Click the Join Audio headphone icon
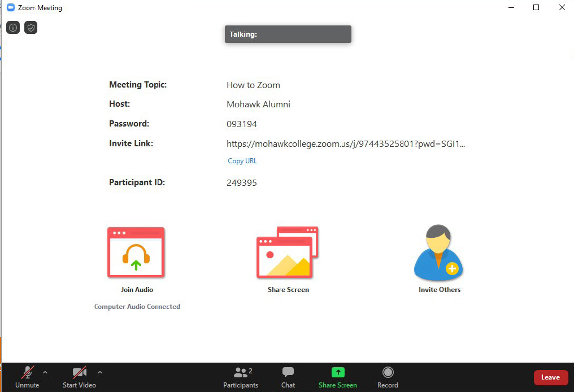Image resolution: width=574 pixels, height=392 pixels. click(x=136, y=252)
